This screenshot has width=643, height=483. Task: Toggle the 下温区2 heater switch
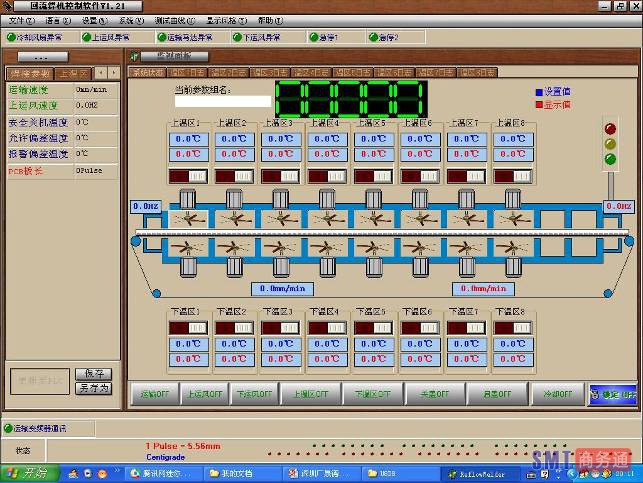pos(233,327)
